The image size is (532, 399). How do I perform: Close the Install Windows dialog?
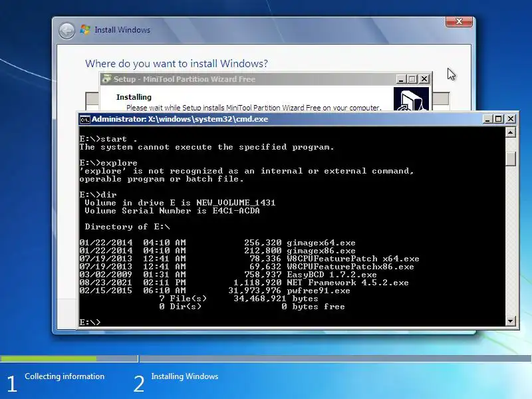pyautogui.click(x=459, y=21)
